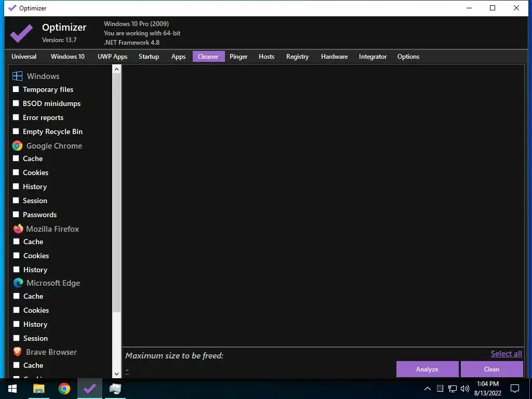This screenshot has width=532, height=399.
Task: Select the Optimizer taskbar icon
Action: (89, 389)
